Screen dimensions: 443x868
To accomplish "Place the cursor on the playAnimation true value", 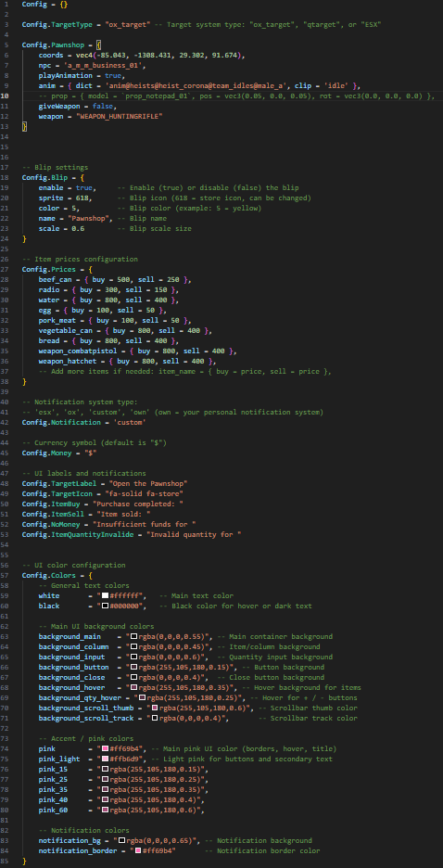I will (x=116, y=75).
